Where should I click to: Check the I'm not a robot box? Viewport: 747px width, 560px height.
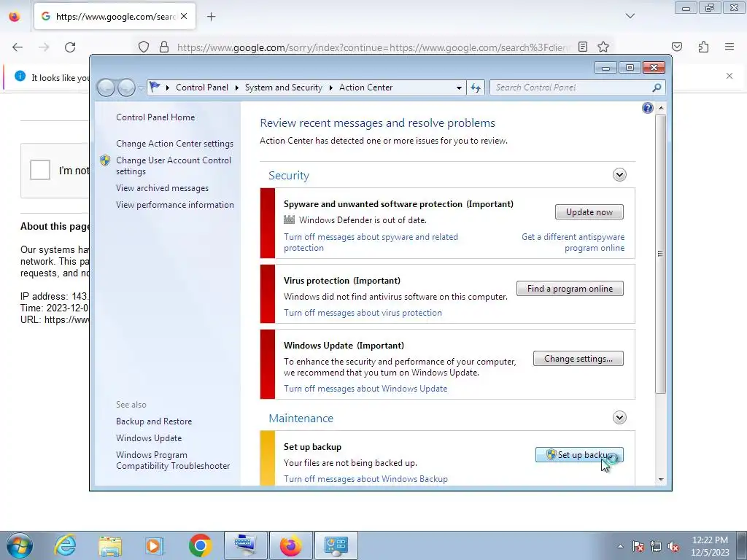pos(40,170)
